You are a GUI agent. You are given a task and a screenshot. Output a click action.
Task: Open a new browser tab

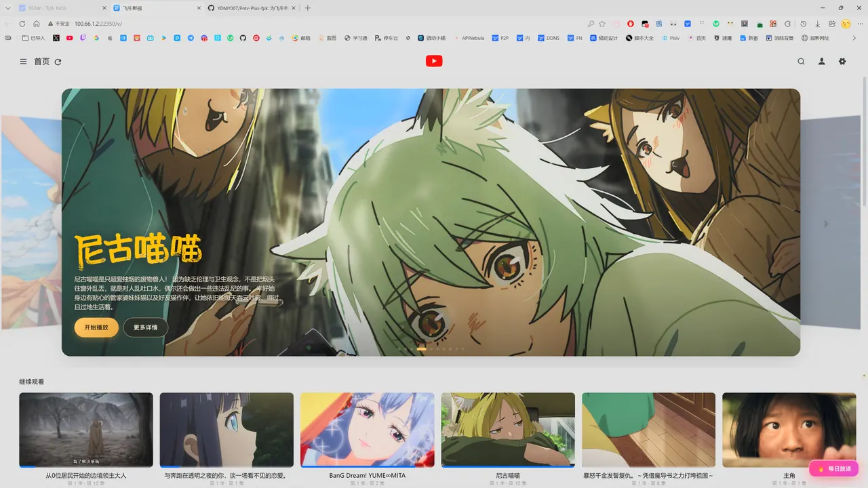point(308,8)
